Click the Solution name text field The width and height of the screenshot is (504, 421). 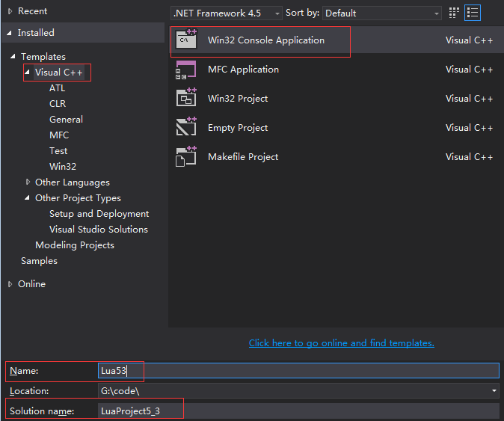[299, 411]
